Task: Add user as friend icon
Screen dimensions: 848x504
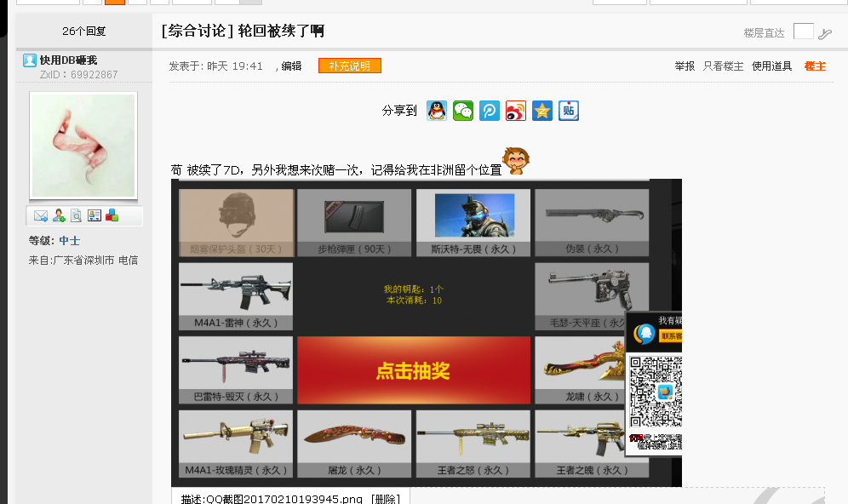Action: (x=59, y=215)
